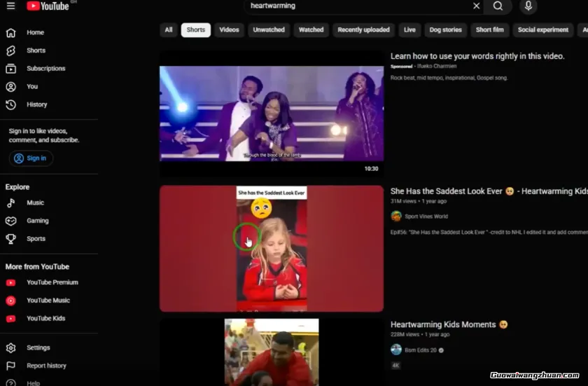Viewport: 588px width, 386px height.
Task: Open watch History in sidebar
Action: 36,104
